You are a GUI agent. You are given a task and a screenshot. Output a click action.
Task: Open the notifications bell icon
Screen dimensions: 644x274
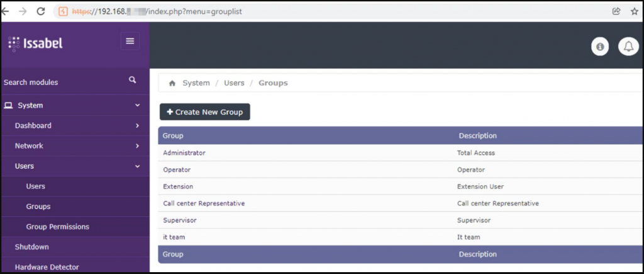click(628, 47)
